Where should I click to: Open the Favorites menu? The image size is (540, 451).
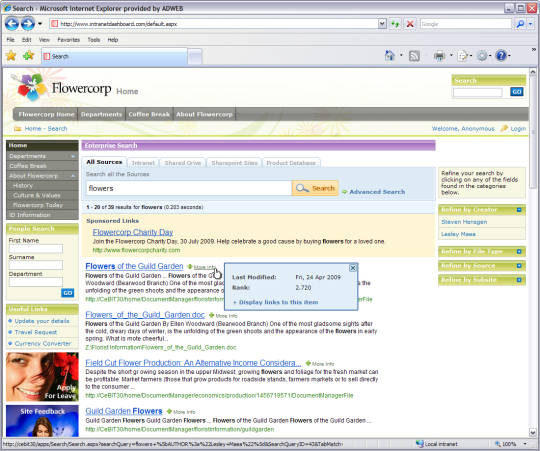click(69, 40)
